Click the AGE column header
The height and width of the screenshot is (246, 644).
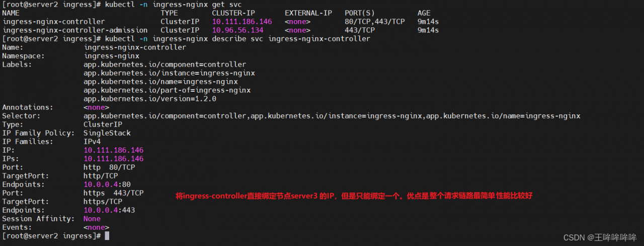424,13
